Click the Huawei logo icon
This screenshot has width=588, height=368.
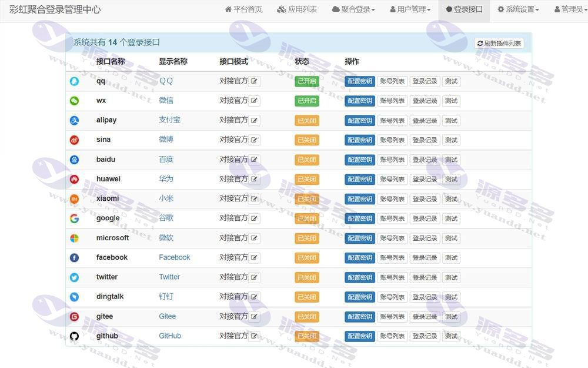point(74,179)
